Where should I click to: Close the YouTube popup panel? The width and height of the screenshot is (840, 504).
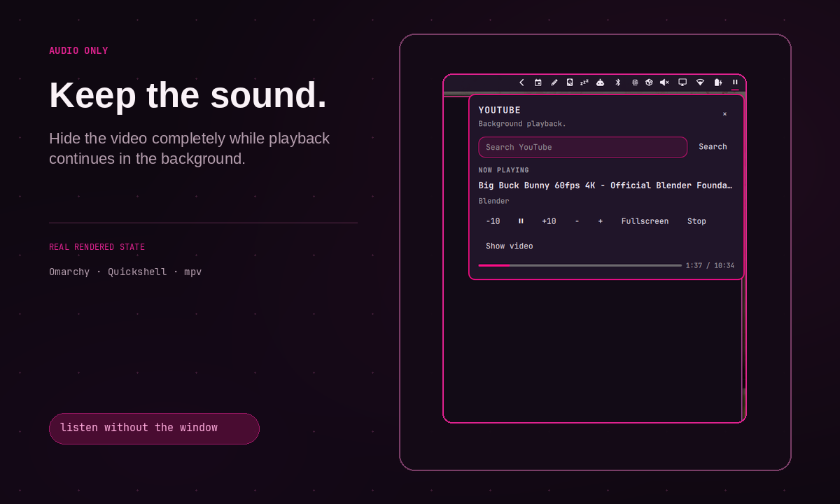[x=724, y=113]
